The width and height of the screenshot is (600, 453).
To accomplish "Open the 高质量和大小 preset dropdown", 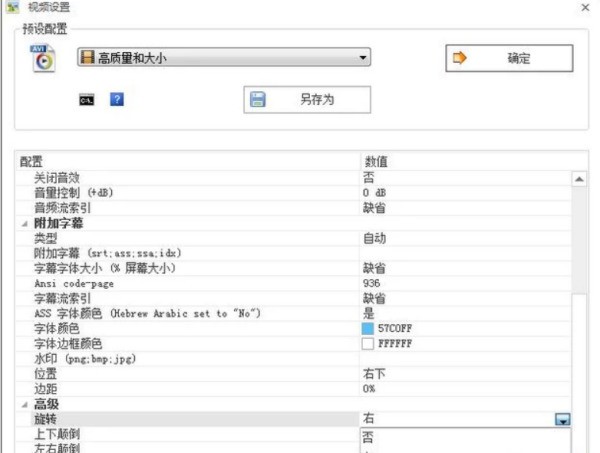I will [x=224, y=57].
